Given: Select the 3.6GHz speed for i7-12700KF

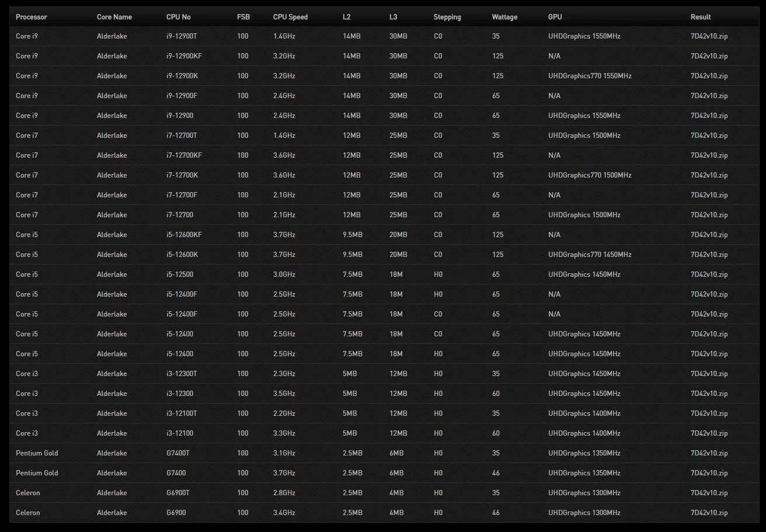Looking at the screenshot, I should coord(284,155).
